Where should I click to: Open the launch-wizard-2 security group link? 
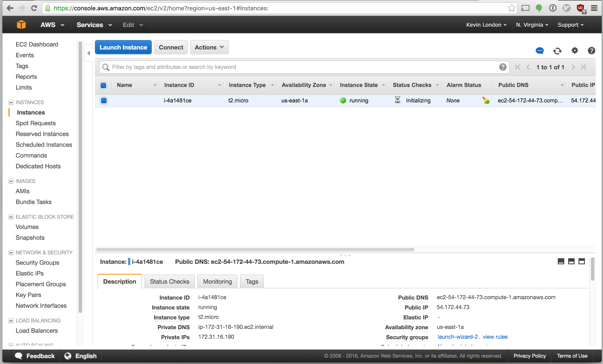pyautogui.click(x=457, y=337)
